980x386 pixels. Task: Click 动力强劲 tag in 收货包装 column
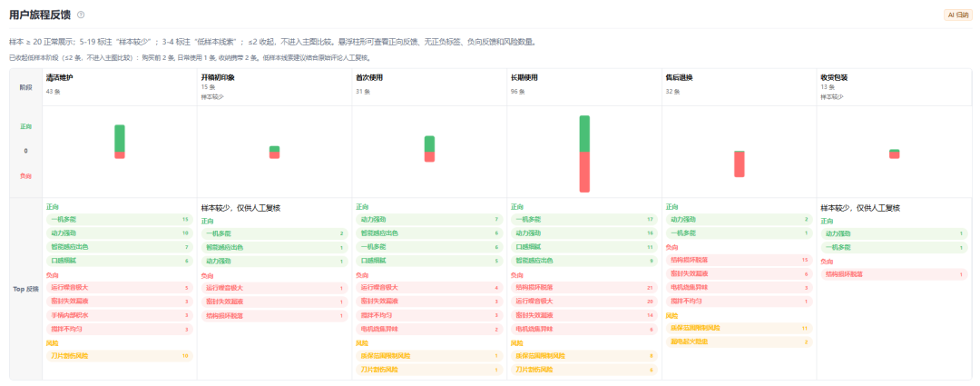click(x=895, y=233)
